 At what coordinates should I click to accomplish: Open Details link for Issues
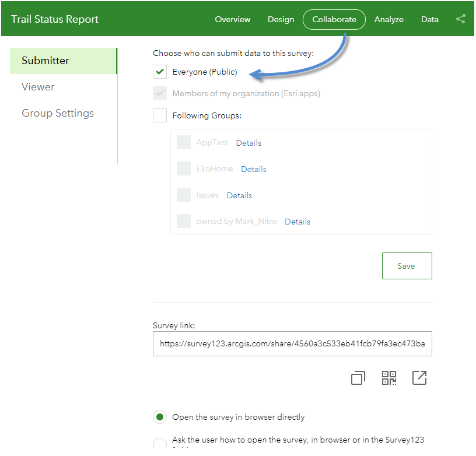click(x=240, y=195)
